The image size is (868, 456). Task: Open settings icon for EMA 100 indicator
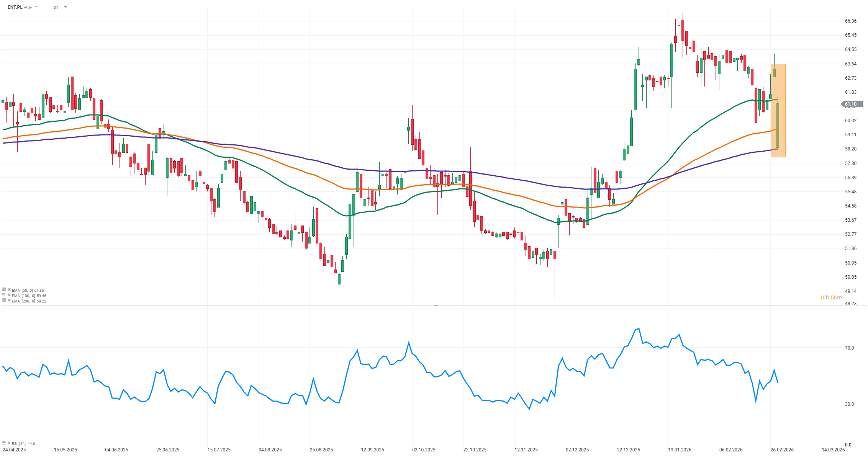point(4,295)
